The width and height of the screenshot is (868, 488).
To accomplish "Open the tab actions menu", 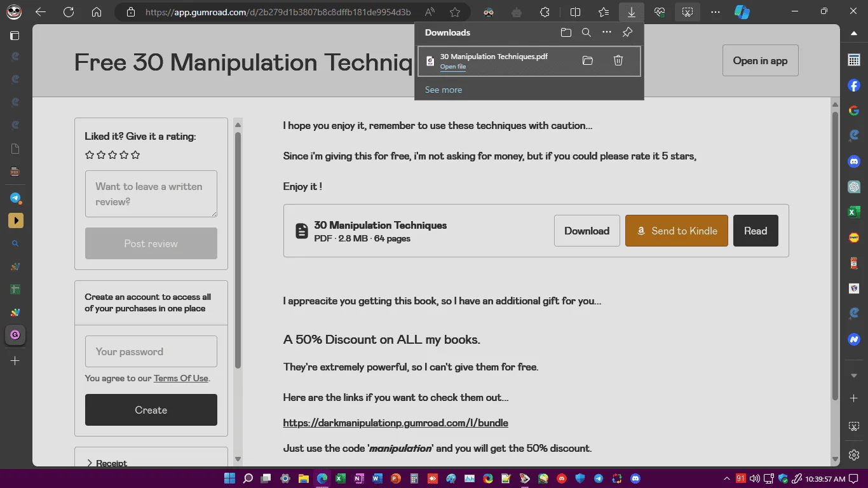I will point(15,36).
